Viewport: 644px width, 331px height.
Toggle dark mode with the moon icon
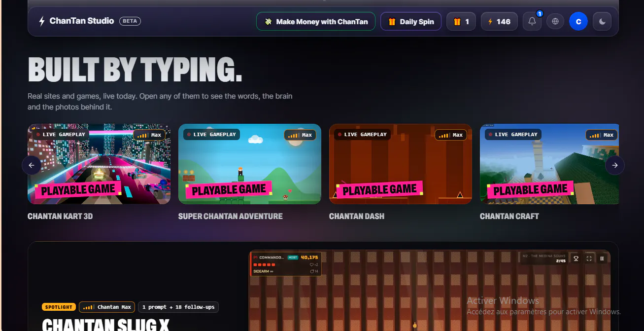pos(602,21)
